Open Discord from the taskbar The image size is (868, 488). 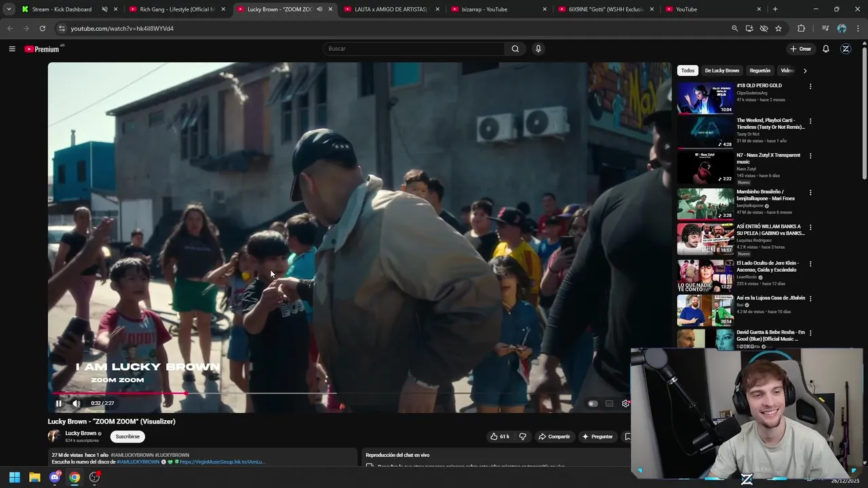click(55, 477)
